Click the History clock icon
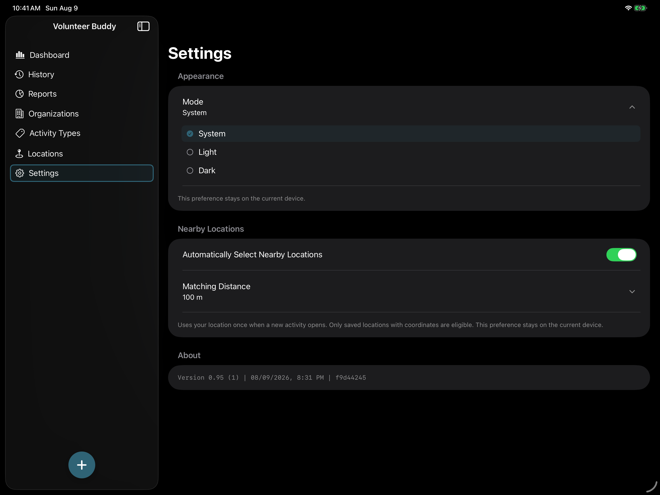660x495 pixels. [x=19, y=75]
